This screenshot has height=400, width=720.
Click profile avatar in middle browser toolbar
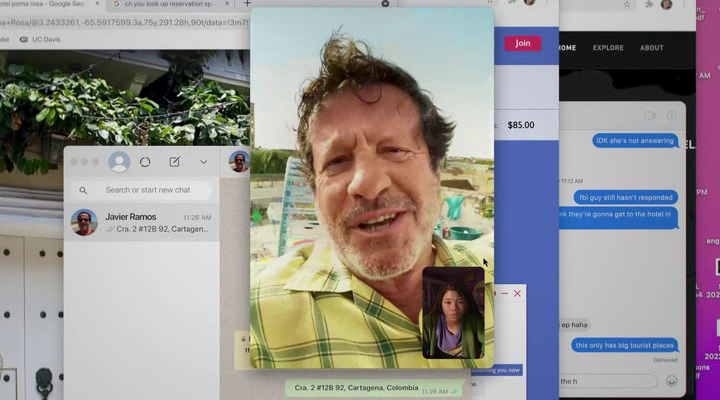(529, 2)
